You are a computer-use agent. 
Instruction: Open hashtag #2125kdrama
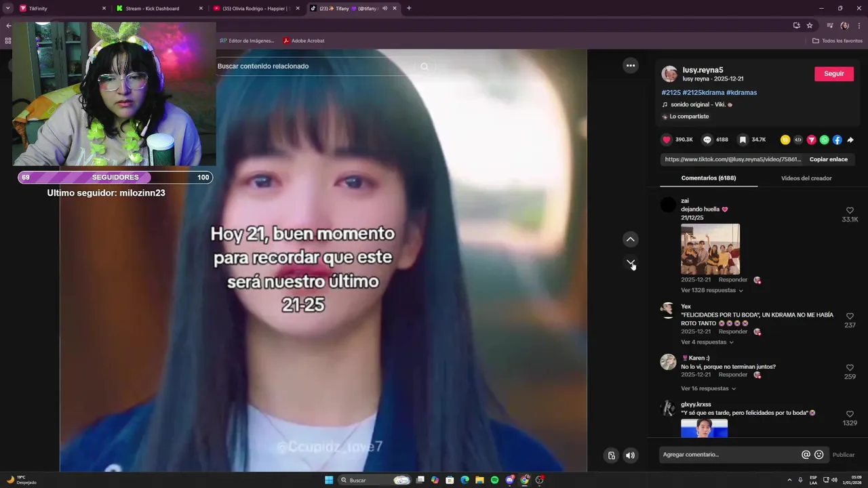click(703, 93)
